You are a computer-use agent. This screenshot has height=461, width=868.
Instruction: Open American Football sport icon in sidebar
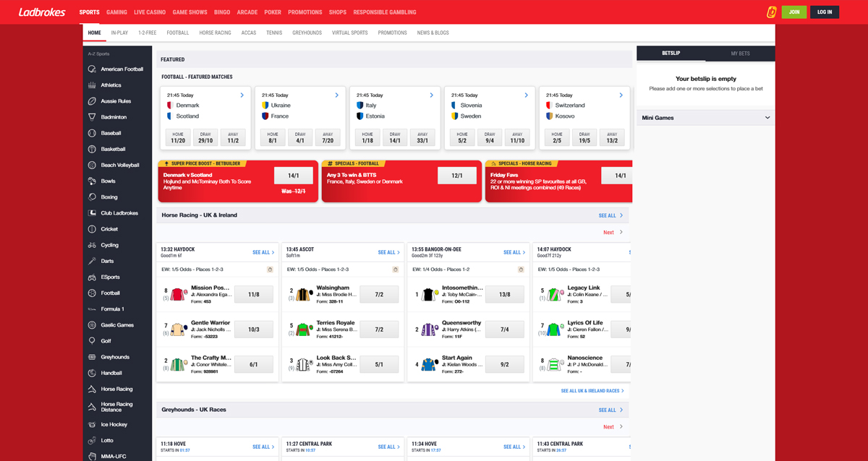[92, 69]
